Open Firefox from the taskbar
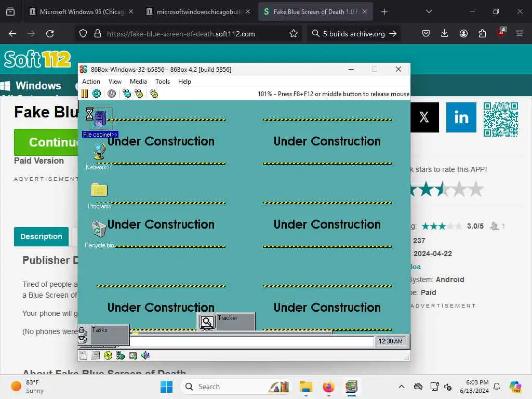The width and height of the screenshot is (532, 399). (x=328, y=387)
